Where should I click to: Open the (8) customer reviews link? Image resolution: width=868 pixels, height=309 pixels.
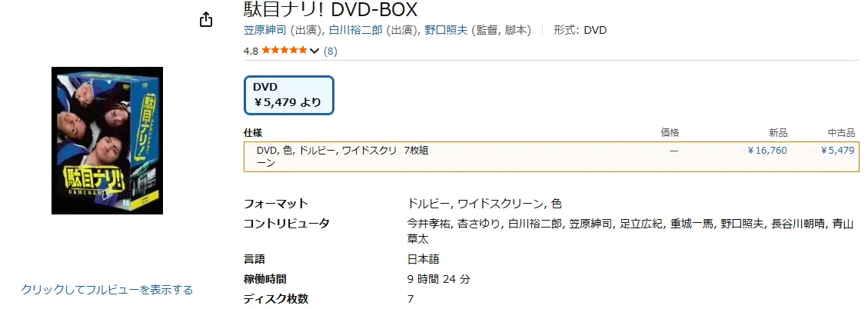(331, 51)
